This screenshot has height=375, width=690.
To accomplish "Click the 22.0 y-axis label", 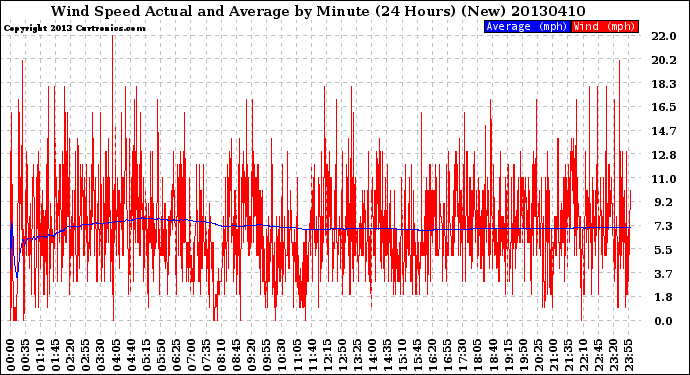I will 663,36.
